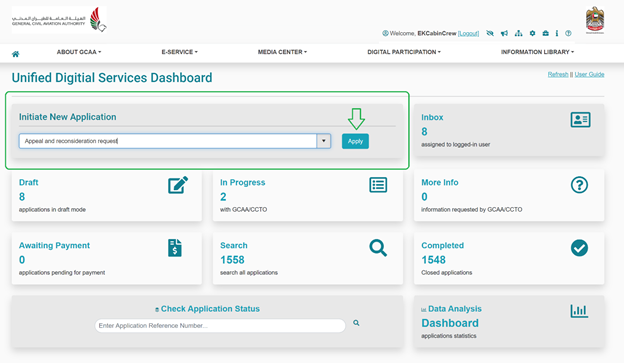This screenshot has width=624, height=363.
Task: Click the briefcase icon in header
Action: click(x=546, y=33)
